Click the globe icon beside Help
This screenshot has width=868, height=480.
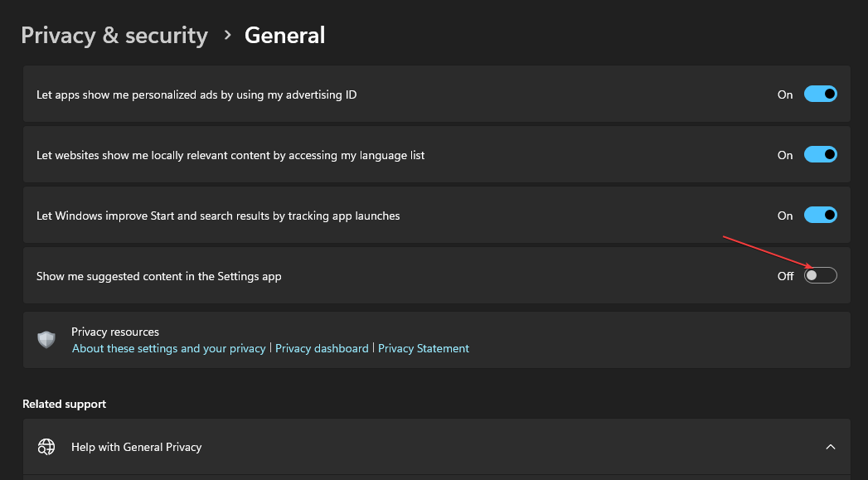[x=46, y=447]
